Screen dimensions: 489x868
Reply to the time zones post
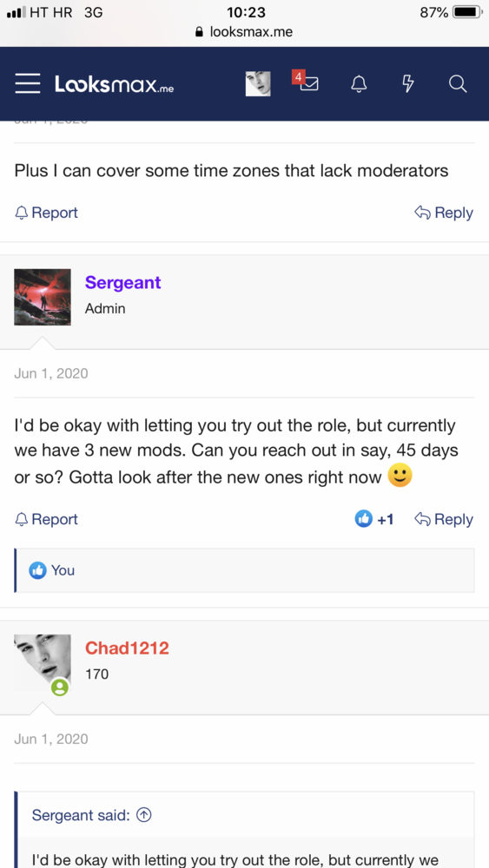tap(444, 213)
